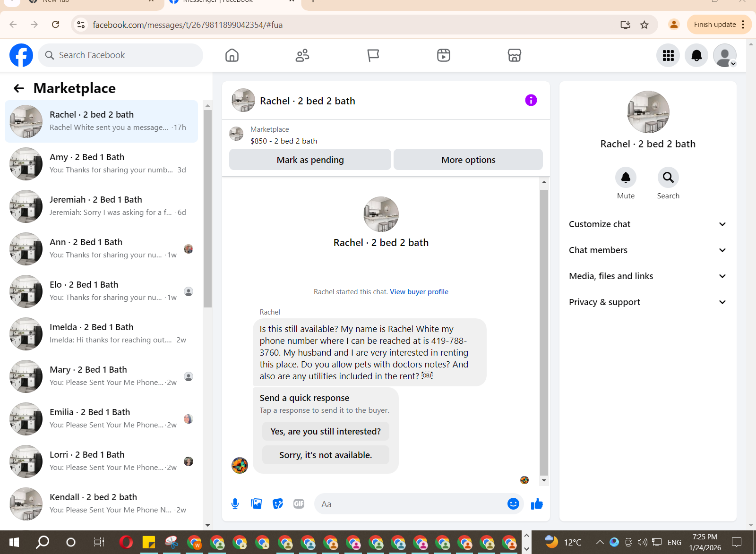The height and width of the screenshot is (554, 756).
Task: Open Windows taskbar search
Action: click(x=43, y=542)
